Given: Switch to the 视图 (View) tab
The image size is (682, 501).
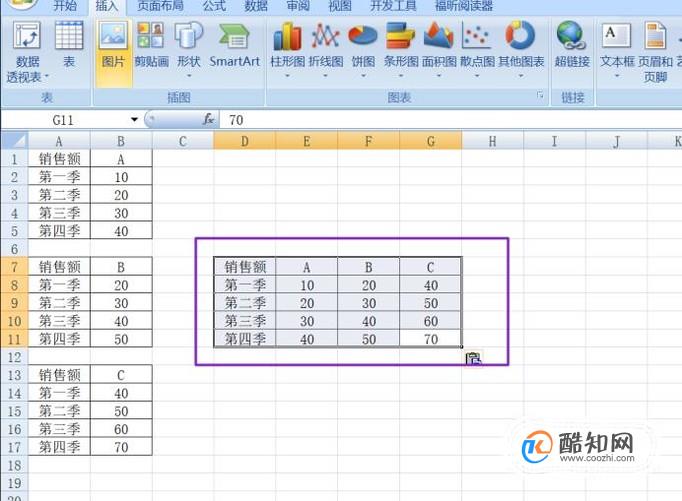Looking at the screenshot, I should (x=340, y=6).
